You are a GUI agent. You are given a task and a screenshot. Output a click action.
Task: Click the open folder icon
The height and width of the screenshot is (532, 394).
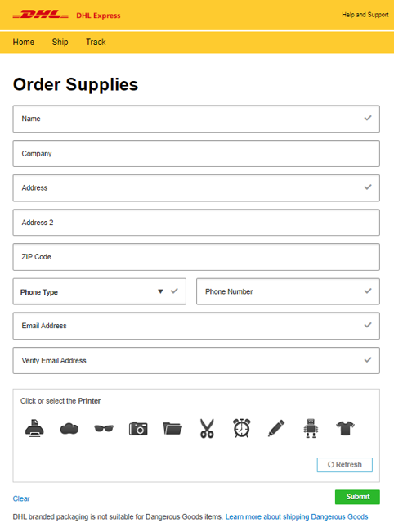[x=172, y=429]
